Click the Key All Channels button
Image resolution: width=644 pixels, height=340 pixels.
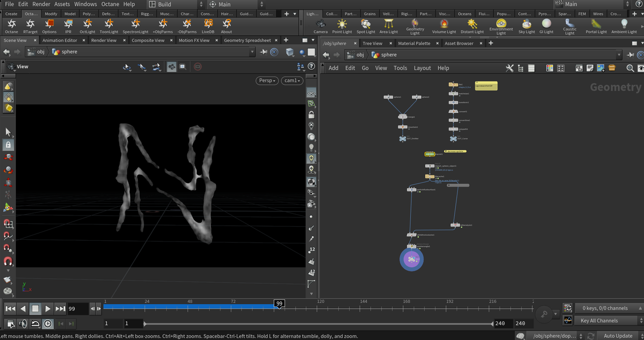click(599, 320)
